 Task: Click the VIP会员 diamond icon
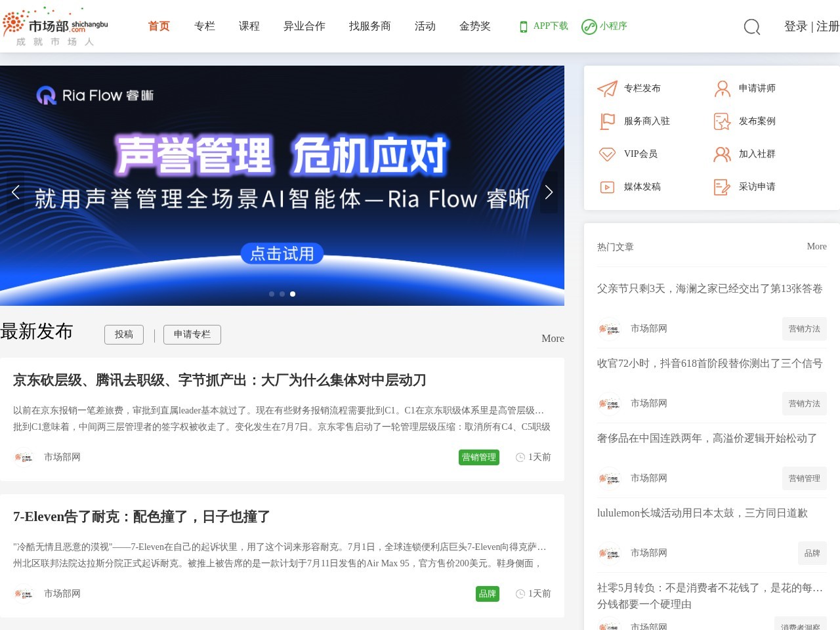pyautogui.click(x=607, y=154)
